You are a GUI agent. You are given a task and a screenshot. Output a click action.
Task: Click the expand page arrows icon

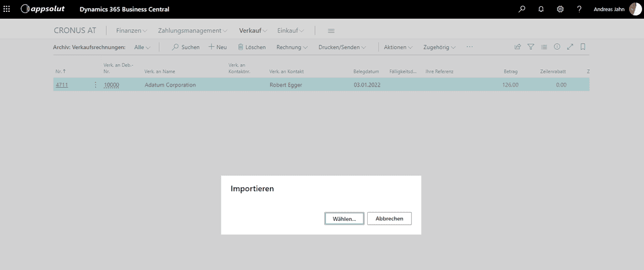[x=570, y=47]
